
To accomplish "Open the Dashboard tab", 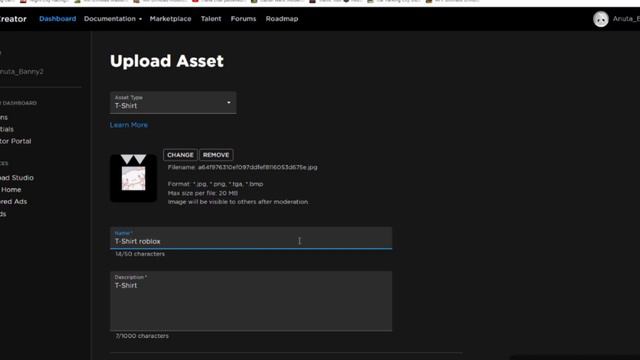I will (58, 19).
